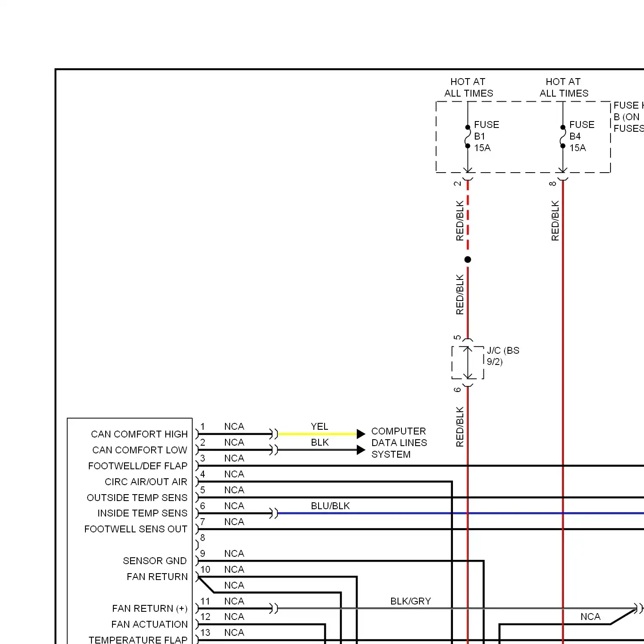The height and width of the screenshot is (644, 644).
Task: Click the BLK wire arrowhead
Action: (x=361, y=450)
